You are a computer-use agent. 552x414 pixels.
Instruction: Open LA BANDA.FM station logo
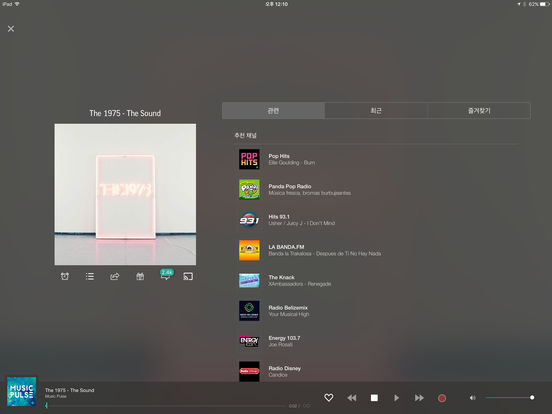coord(249,250)
